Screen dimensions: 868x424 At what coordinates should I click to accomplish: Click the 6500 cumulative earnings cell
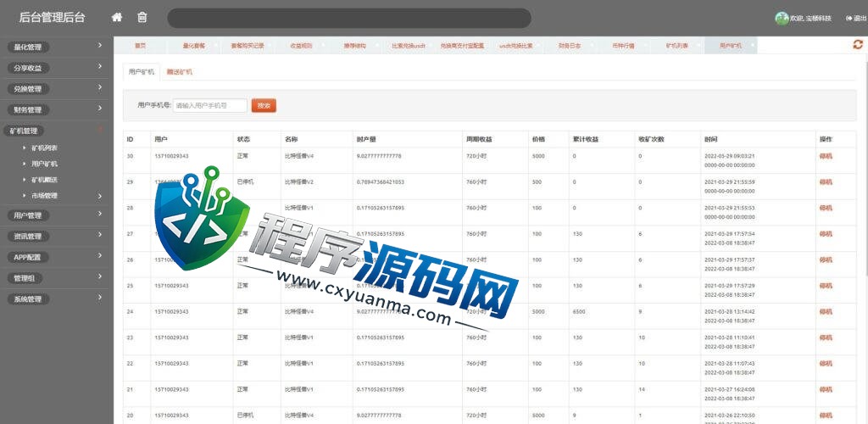(579, 311)
